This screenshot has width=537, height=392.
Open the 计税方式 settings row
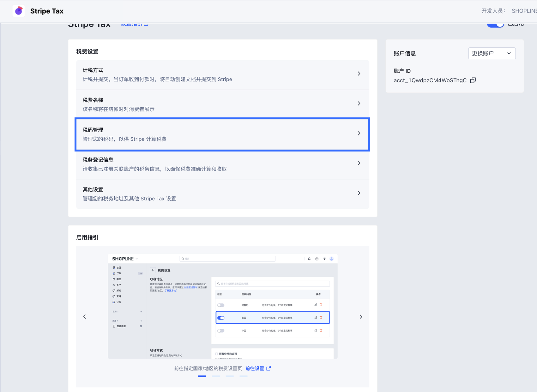(223, 75)
